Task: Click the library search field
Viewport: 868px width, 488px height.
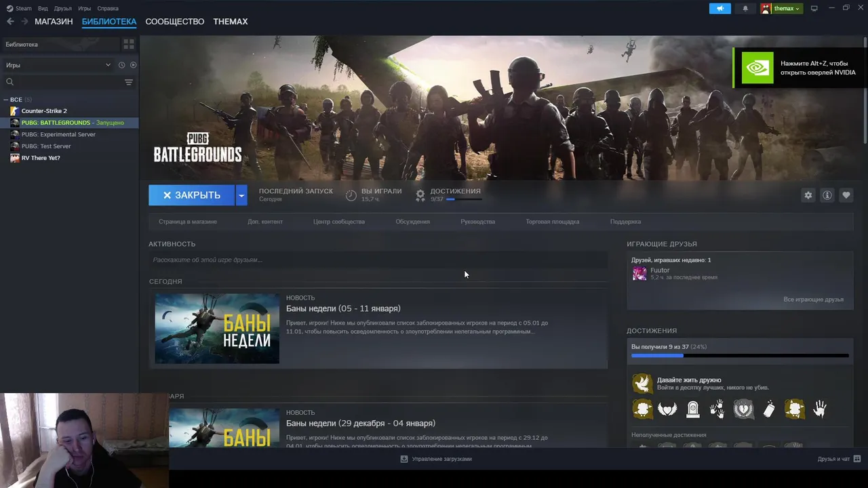Action: click(62, 82)
